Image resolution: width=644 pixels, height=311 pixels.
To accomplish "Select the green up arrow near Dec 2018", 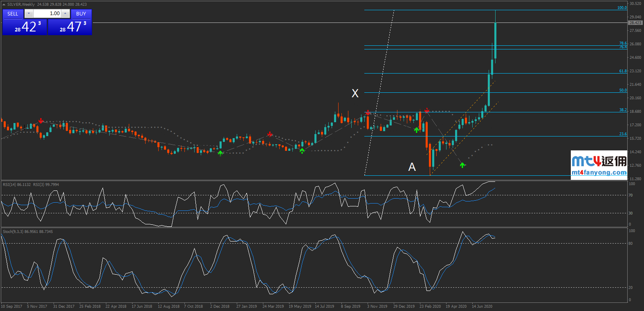I will (220, 153).
